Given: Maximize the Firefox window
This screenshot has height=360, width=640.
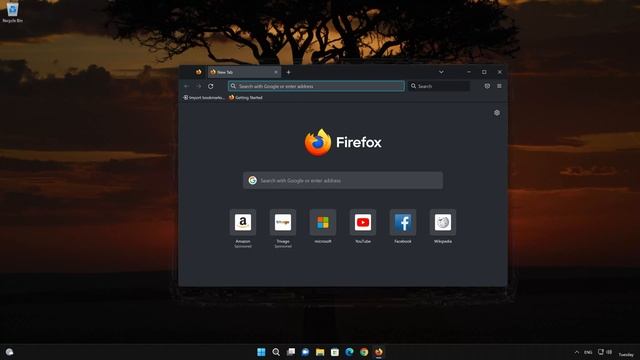Looking at the screenshot, I should tap(484, 72).
